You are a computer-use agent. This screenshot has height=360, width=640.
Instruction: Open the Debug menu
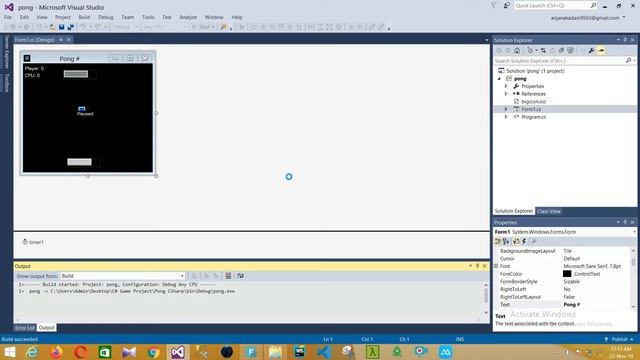point(105,17)
